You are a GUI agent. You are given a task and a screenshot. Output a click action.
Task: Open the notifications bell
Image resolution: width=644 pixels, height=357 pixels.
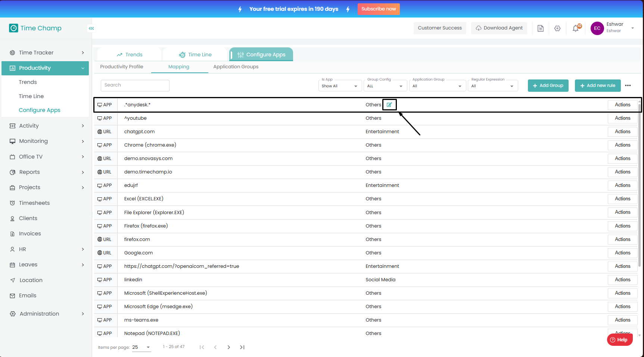click(576, 28)
